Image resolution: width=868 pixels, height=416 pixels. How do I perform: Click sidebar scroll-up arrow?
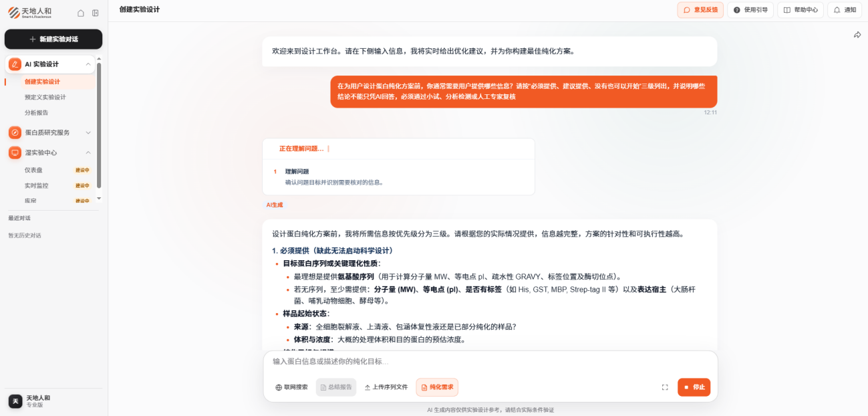click(99, 58)
